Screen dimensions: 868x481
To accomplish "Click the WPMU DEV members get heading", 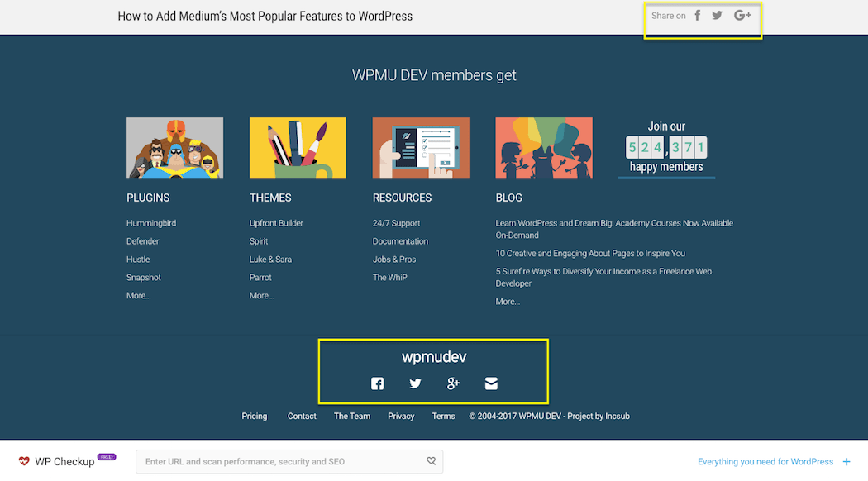I will 434,75.
